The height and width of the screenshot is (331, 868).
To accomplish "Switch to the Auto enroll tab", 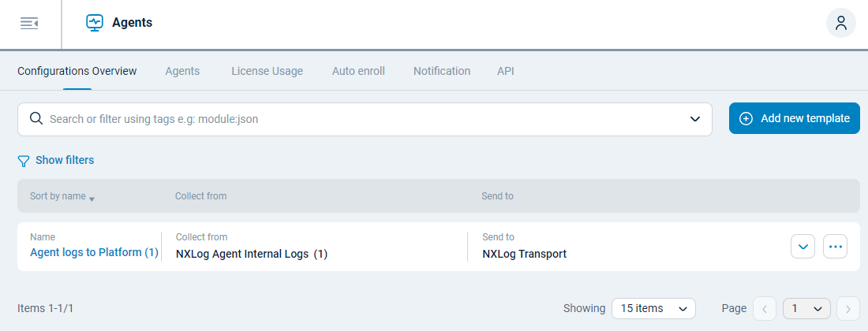I will (358, 71).
